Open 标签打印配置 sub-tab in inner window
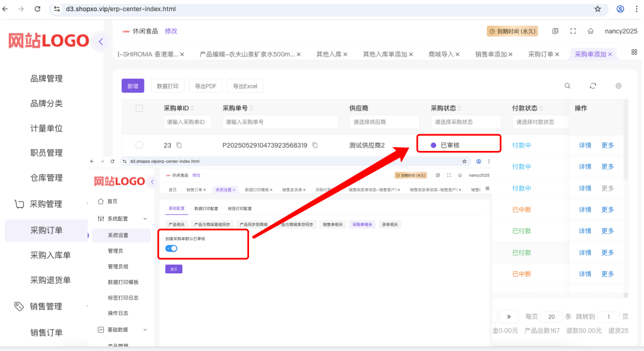The width and height of the screenshot is (644, 351). pos(240,208)
